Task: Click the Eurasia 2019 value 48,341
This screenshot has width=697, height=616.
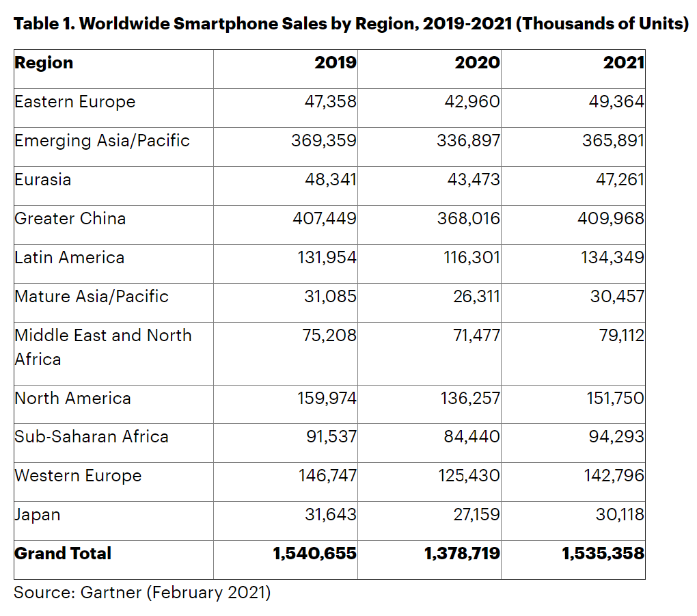Action: (x=331, y=180)
